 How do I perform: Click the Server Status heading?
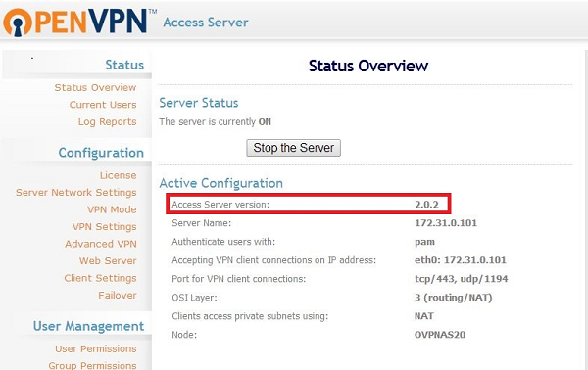(x=199, y=103)
